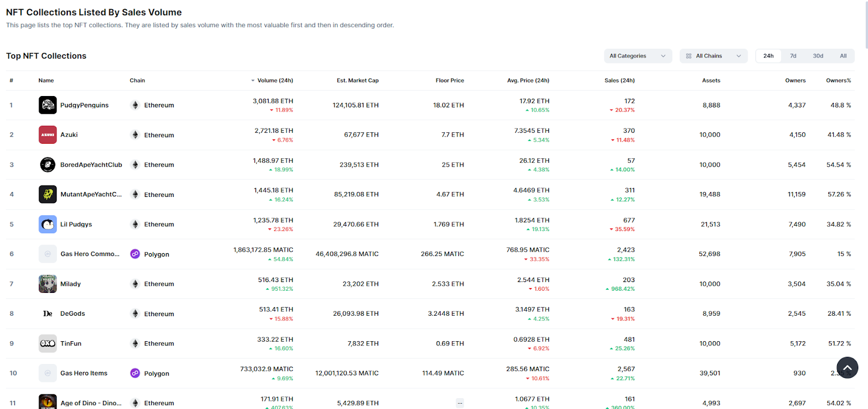Click the Polygon icon in Gas Hero Common row
868x409 pixels.
tap(135, 254)
